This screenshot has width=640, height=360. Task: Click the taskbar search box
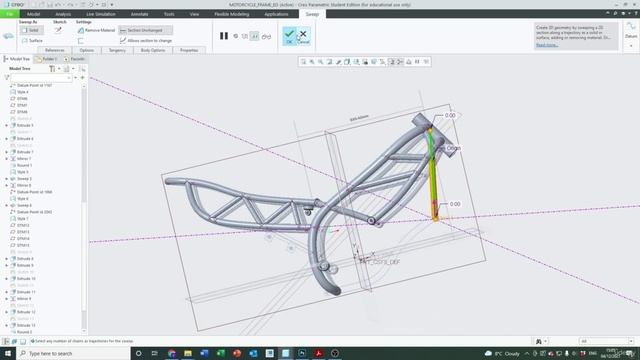pyautogui.click(x=73, y=353)
